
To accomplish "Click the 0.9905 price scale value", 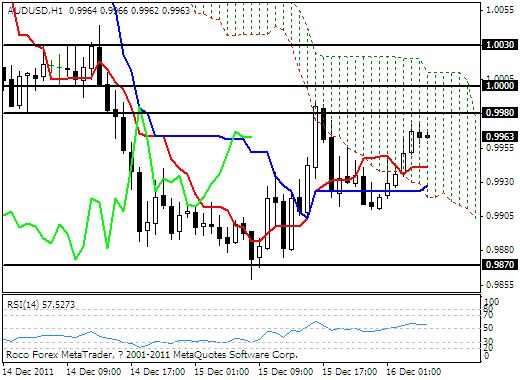I will click(500, 216).
